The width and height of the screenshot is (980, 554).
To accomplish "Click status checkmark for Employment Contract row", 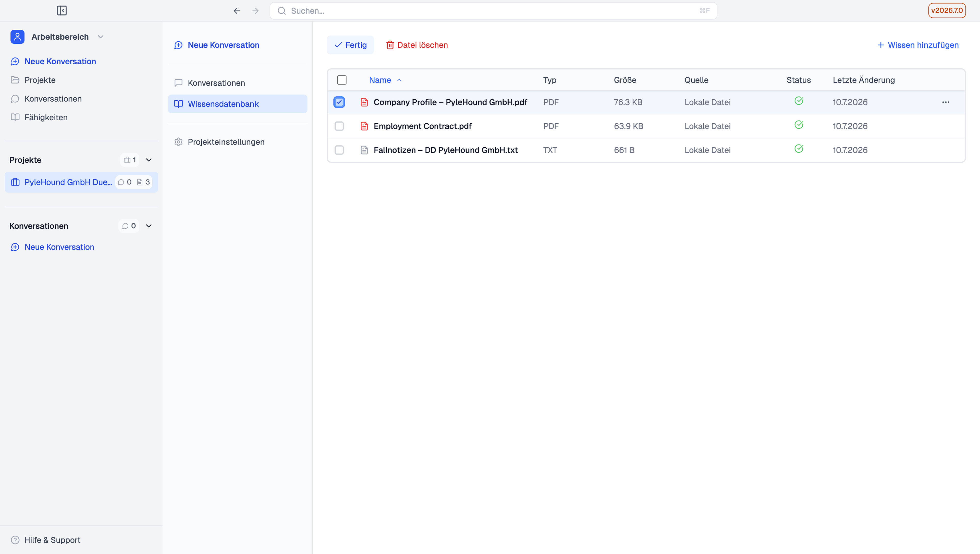I will (799, 125).
